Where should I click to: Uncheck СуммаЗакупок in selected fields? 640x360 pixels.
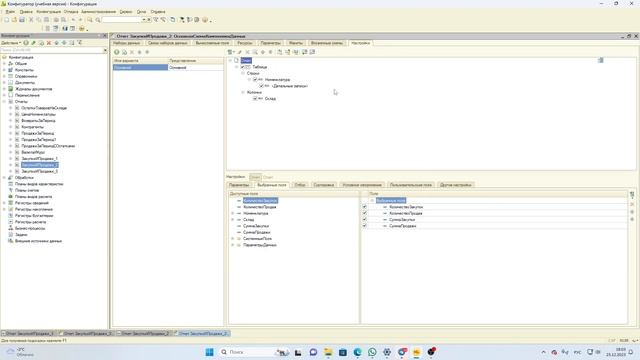point(364,220)
